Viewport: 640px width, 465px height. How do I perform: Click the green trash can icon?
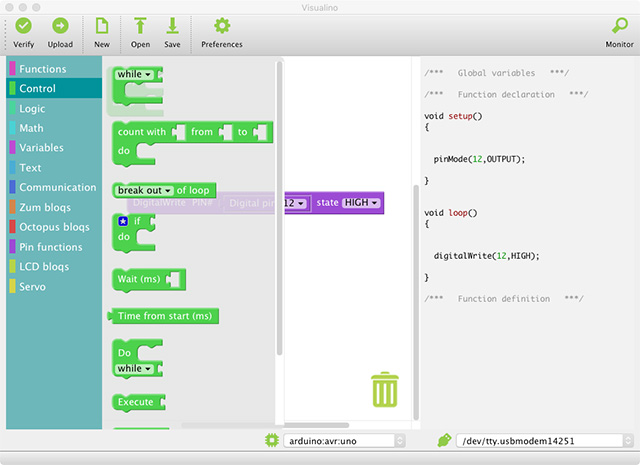(x=384, y=389)
